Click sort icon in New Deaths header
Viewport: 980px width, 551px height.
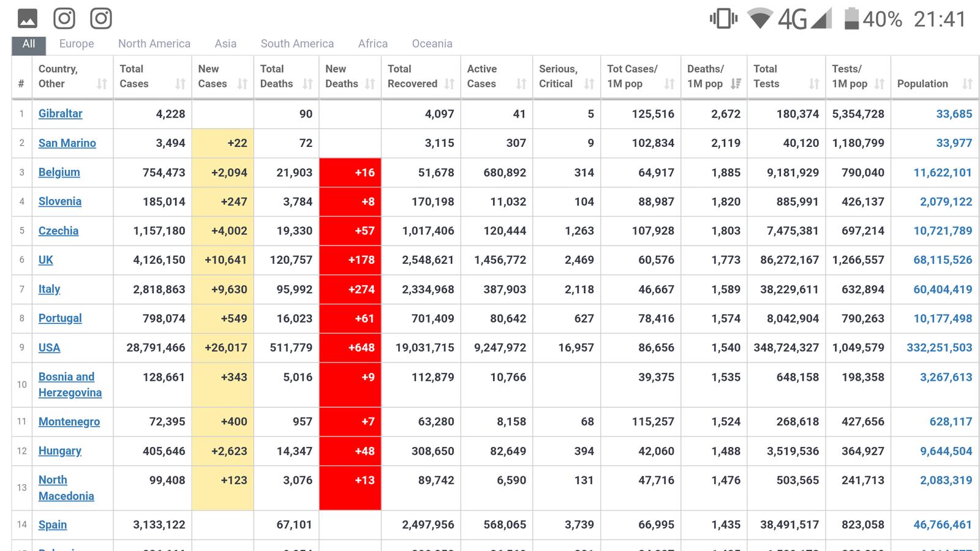coord(370,84)
